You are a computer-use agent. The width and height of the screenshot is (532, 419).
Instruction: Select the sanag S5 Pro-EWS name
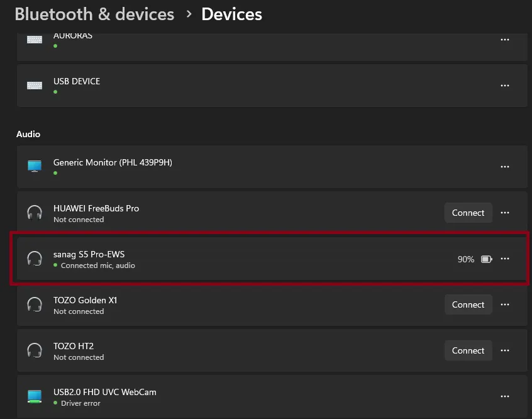(89, 254)
